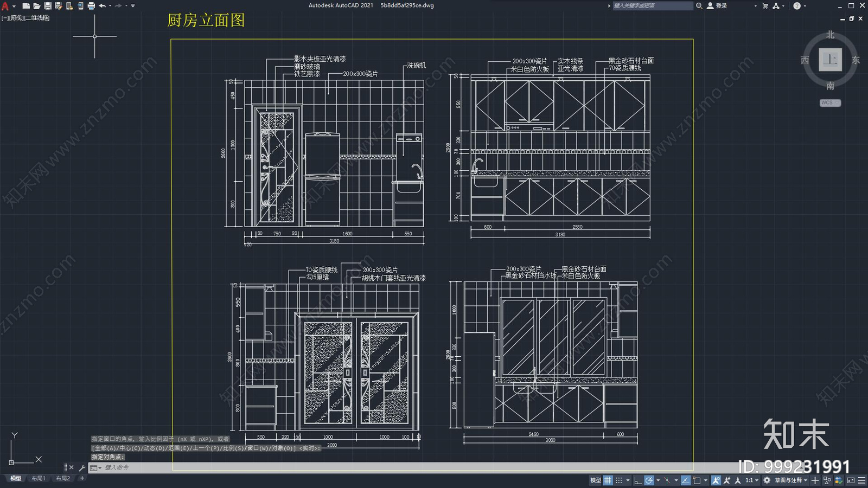Click the isolate objects icon
The image size is (868, 488).
(x=827, y=480)
